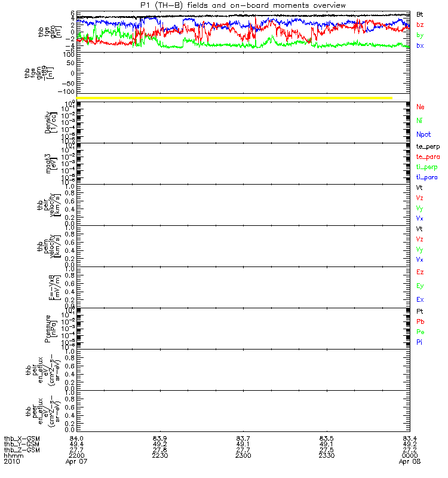Click the thb_X-GSM row label
Screen dimensions: 448x478
click(22, 439)
